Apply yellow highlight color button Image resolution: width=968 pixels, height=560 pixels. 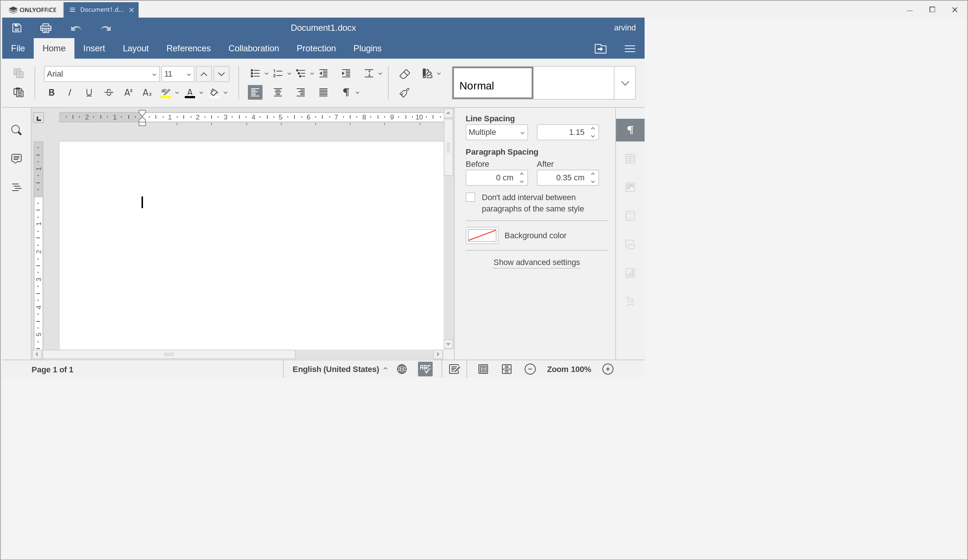166,92
